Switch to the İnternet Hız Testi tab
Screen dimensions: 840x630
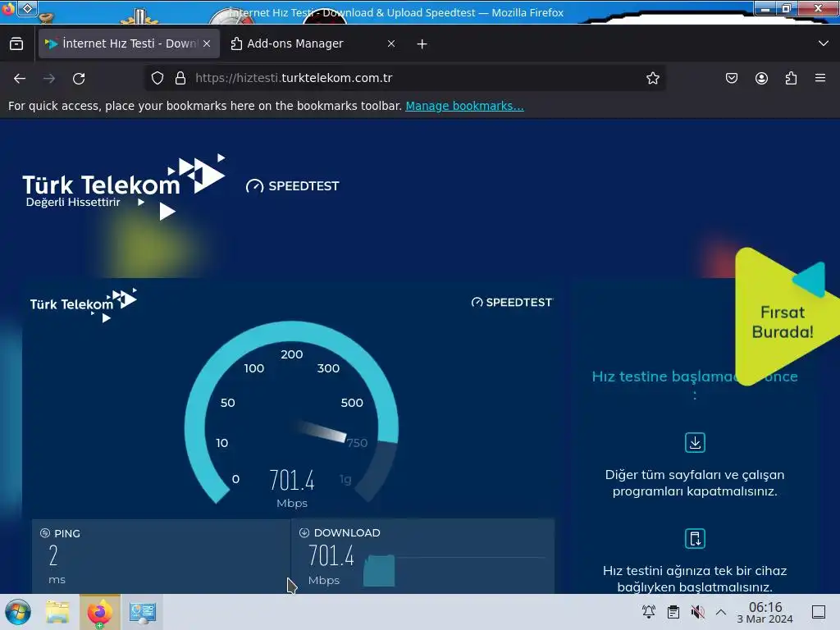coord(129,43)
